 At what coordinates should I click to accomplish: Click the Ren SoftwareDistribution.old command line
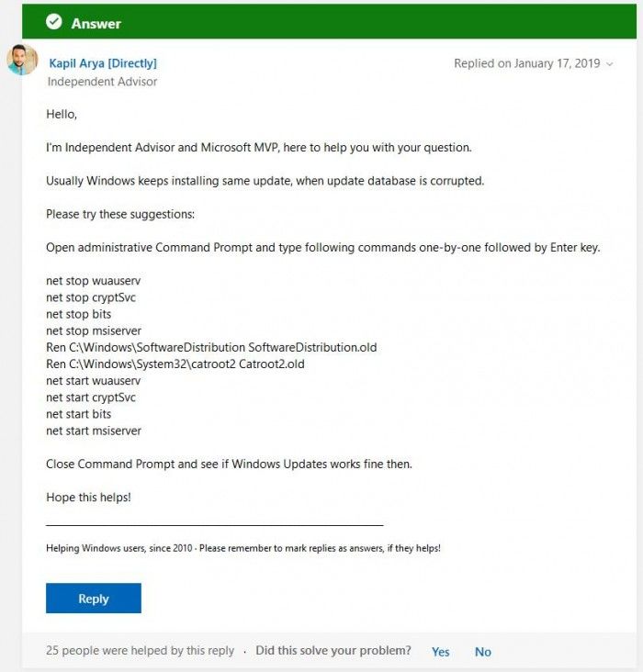[211, 348]
